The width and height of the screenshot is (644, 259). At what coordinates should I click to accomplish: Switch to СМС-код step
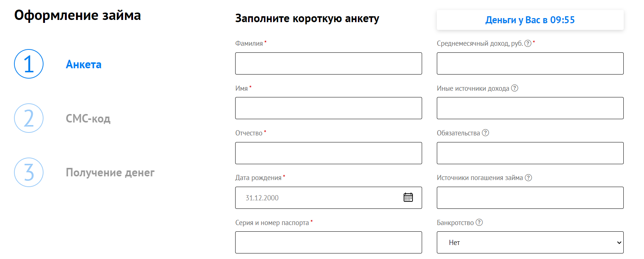88,118
